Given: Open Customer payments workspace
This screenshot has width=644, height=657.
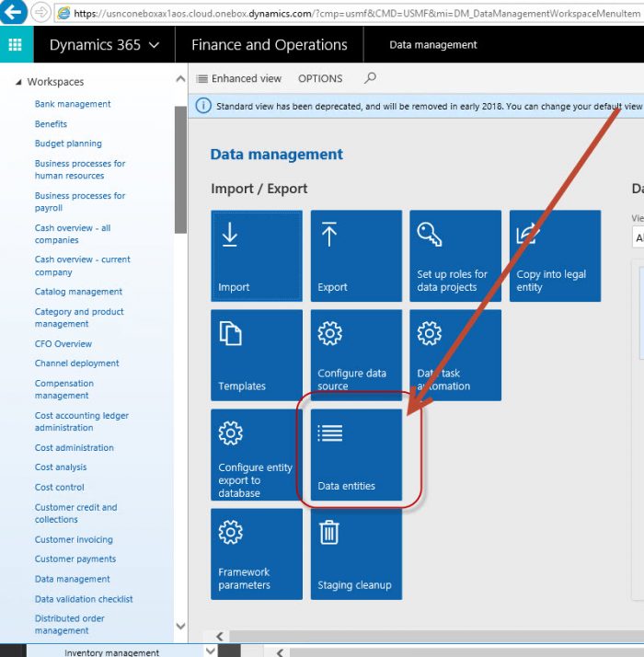Looking at the screenshot, I should (75, 559).
